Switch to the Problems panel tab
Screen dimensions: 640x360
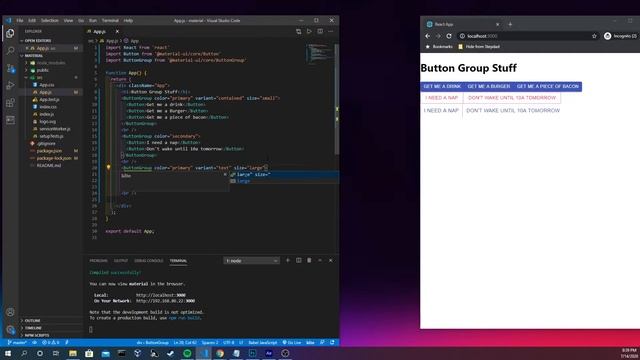pyautogui.click(x=98, y=261)
